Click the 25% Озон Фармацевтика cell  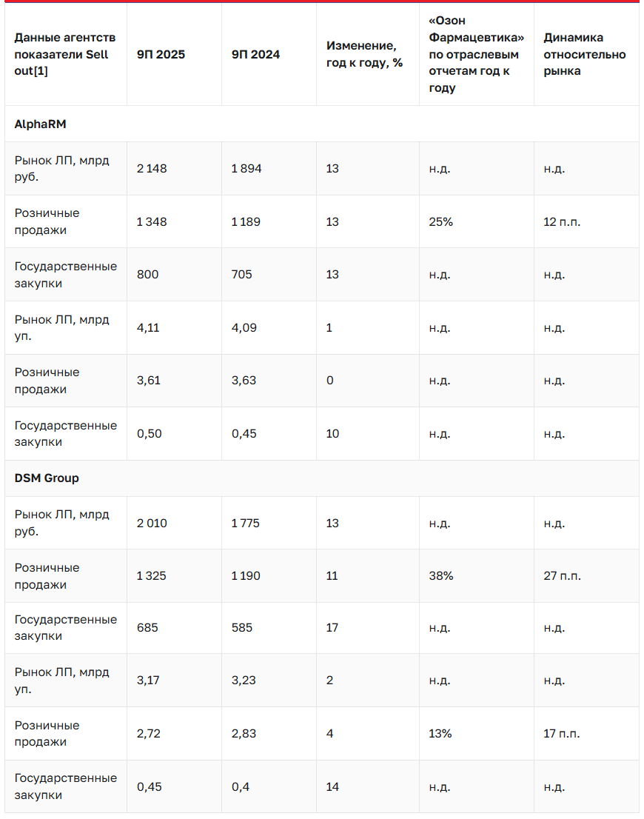click(x=441, y=221)
